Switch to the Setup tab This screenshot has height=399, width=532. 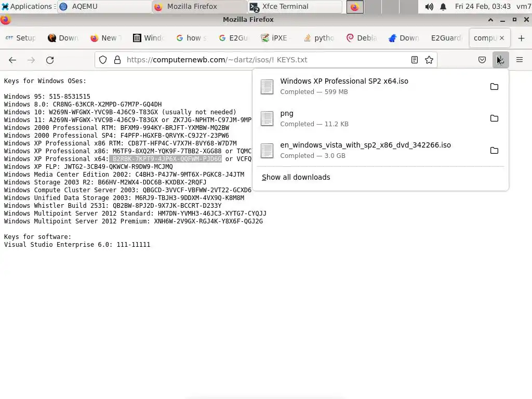(x=20, y=38)
